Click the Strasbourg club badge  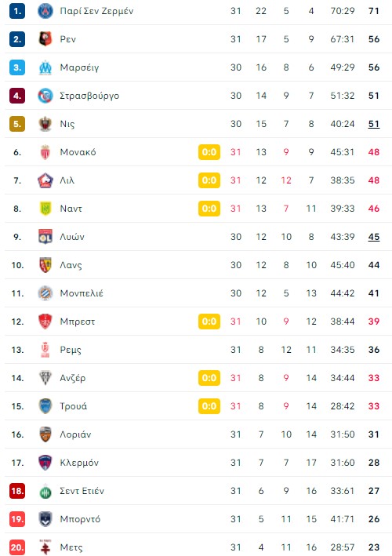(x=45, y=96)
